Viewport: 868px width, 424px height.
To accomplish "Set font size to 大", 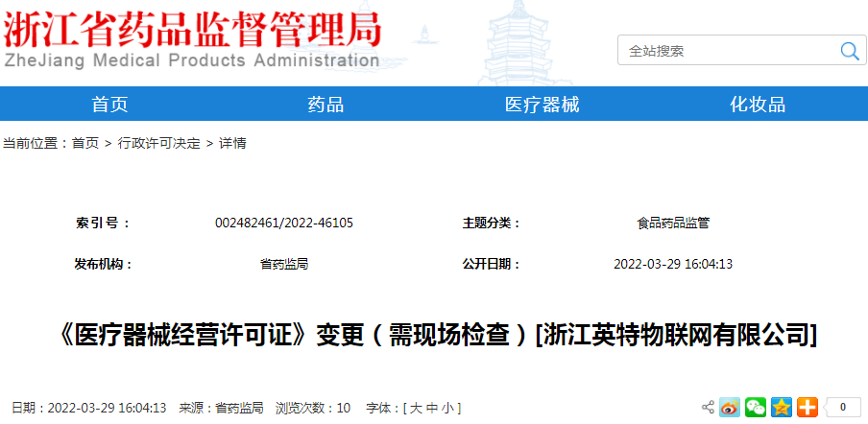I will pyautogui.click(x=417, y=409).
